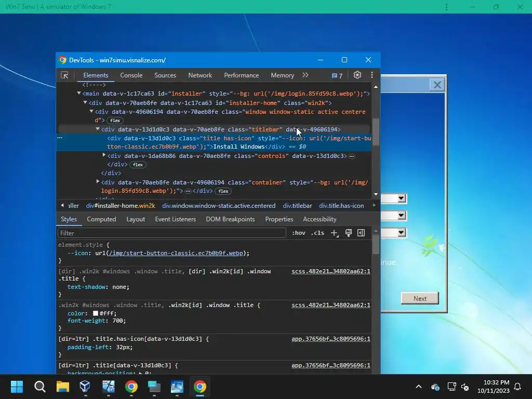Open Windows Start menu on taskbar
The image size is (532, 399).
(17, 387)
